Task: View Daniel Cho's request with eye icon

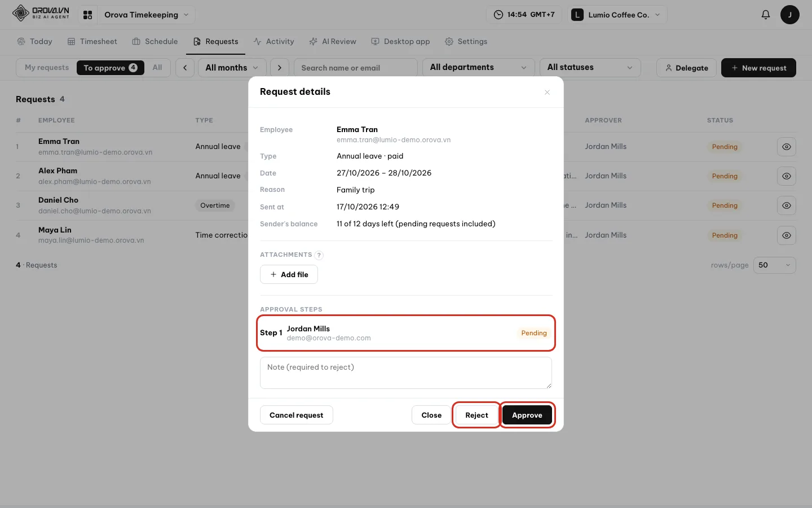Action: 787,205
